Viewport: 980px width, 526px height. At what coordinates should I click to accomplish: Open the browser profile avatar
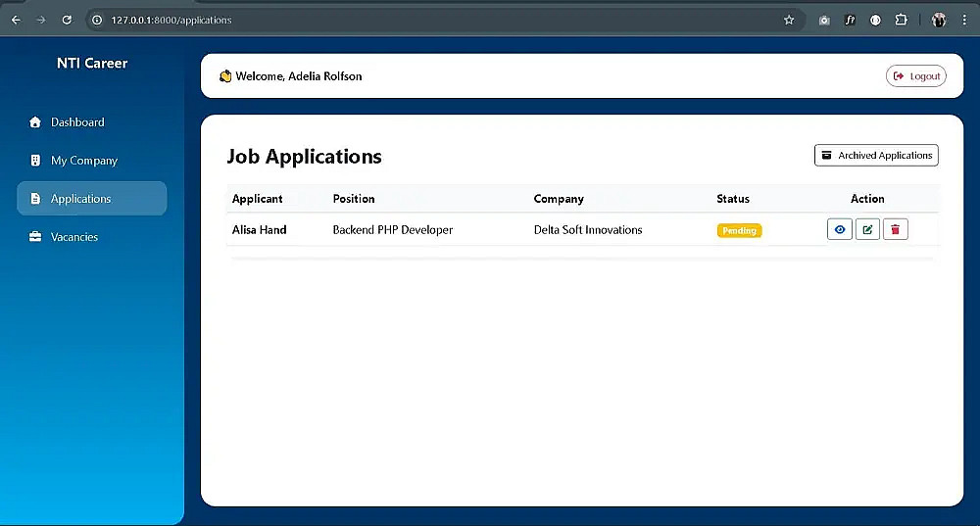coord(938,20)
